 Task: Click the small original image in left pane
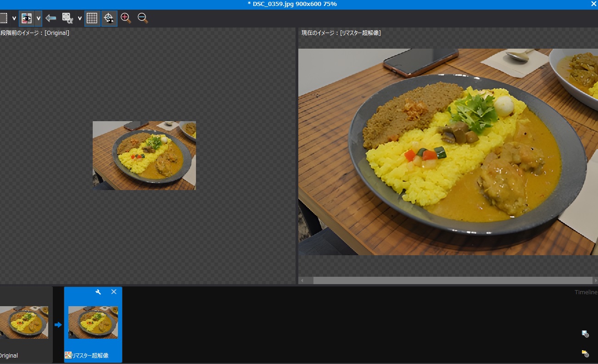pyautogui.click(x=144, y=156)
